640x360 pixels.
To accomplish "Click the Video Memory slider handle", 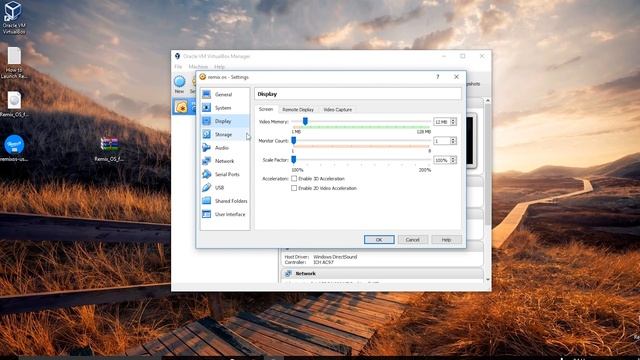I will [x=305, y=121].
